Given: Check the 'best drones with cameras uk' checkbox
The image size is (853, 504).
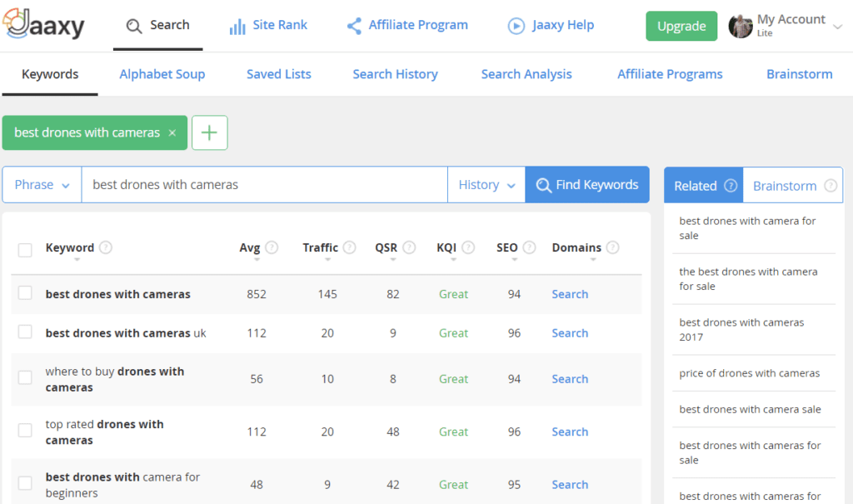Looking at the screenshot, I should click(x=25, y=332).
